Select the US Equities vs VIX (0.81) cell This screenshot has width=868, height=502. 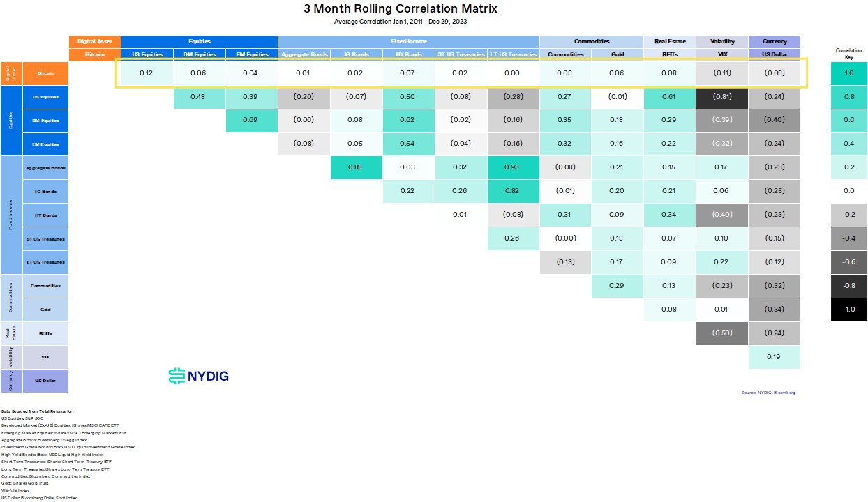click(722, 96)
